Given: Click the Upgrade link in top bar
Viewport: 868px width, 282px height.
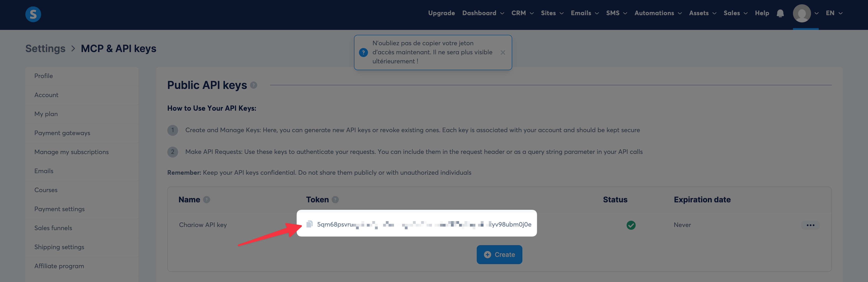Looking at the screenshot, I should click(441, 13).
